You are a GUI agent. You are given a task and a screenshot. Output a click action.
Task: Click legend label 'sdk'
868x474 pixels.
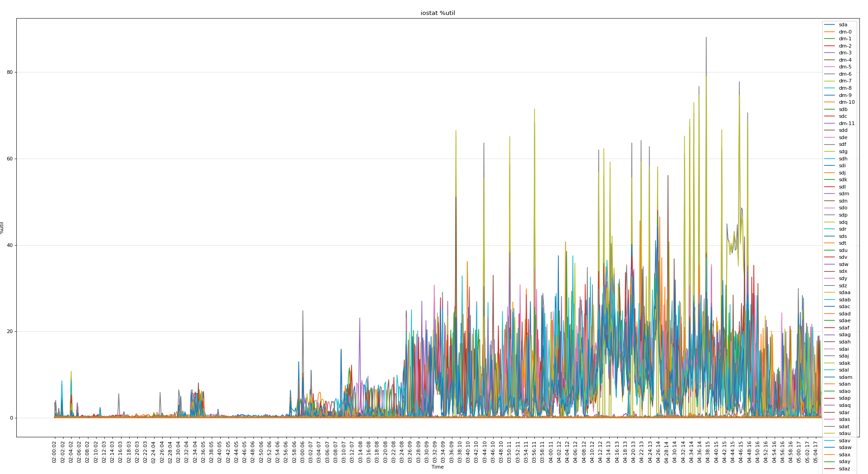pos(843,180)
